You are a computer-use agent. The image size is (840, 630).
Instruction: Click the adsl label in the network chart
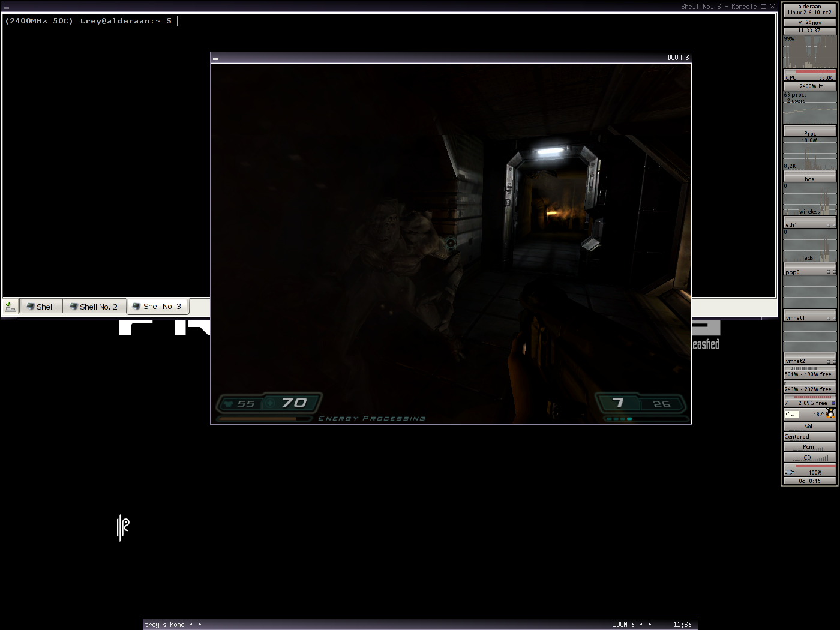(809, 258)
